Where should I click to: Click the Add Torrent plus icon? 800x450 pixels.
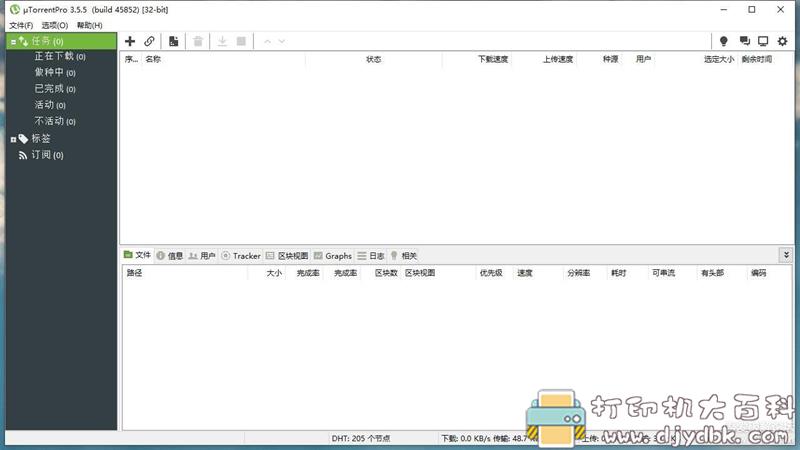130,41
